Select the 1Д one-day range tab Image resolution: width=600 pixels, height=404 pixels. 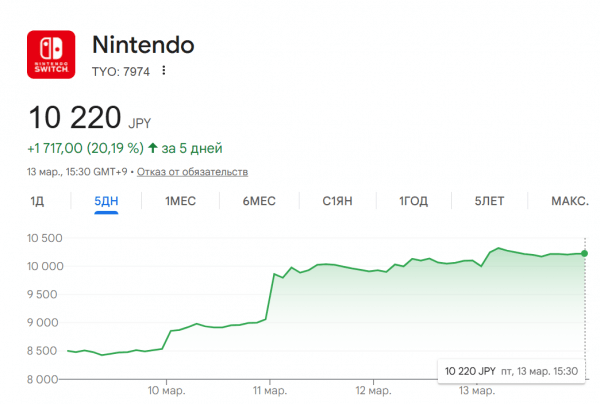coord(37,201)
